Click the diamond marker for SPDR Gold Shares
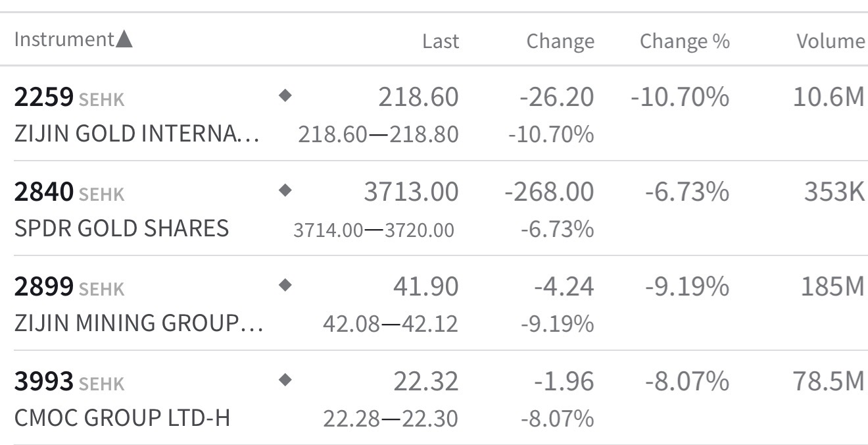 tap(285, 191)
